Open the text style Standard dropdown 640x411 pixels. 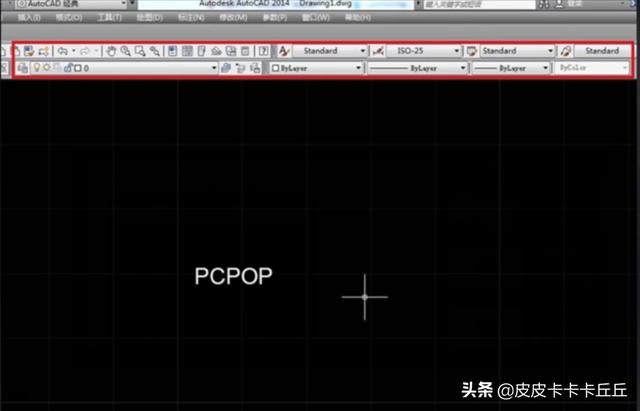[330, 51]
